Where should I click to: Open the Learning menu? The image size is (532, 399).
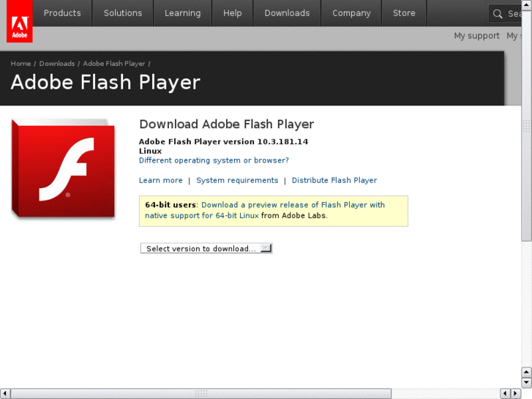pyautogui.click(x=182, y=13)
